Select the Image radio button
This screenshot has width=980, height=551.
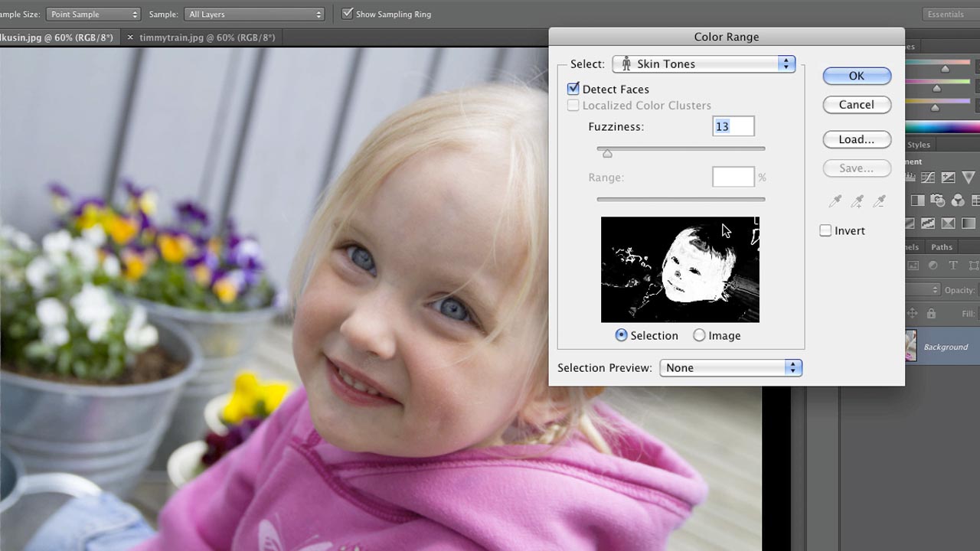pyautogui.click(x=699, y=335)
